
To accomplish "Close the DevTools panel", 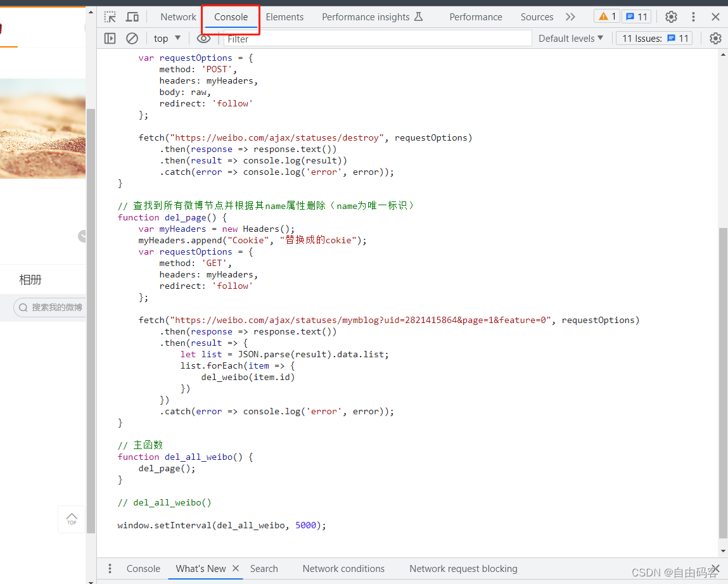I will (x=715, y=17).
